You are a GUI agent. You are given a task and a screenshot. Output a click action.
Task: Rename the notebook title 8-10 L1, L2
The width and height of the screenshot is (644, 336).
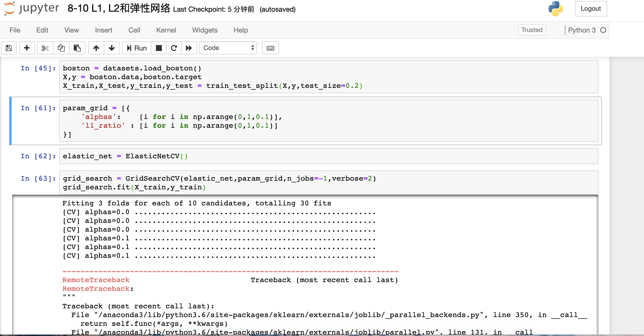[119, 8]
